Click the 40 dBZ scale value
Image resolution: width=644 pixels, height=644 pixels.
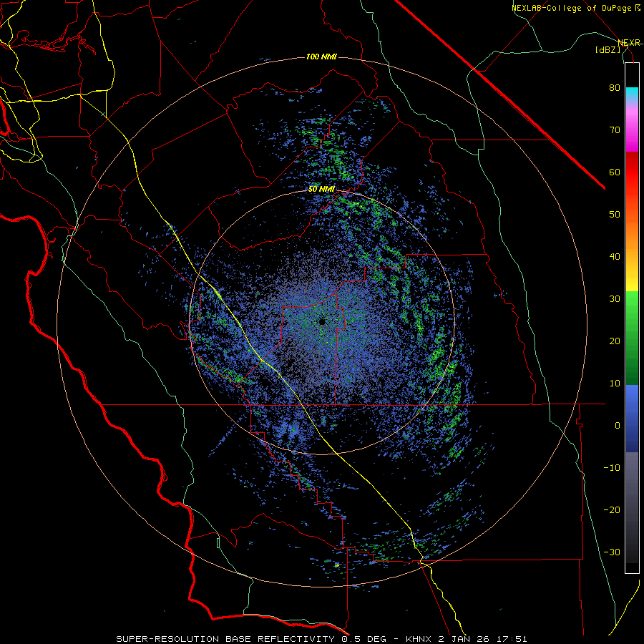[x=615, y=257]
